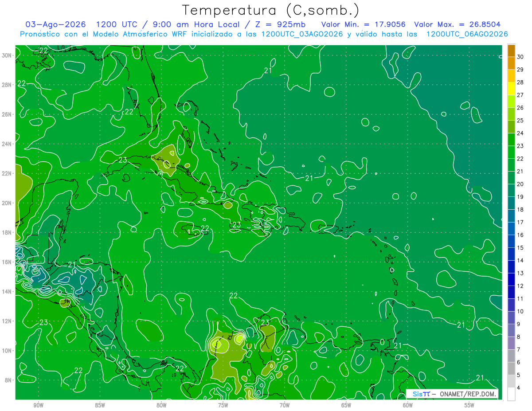Viewport: 532px width, 411px height.
Task: Click the longitude axis label 70W
Action: [x=285, y=405]
